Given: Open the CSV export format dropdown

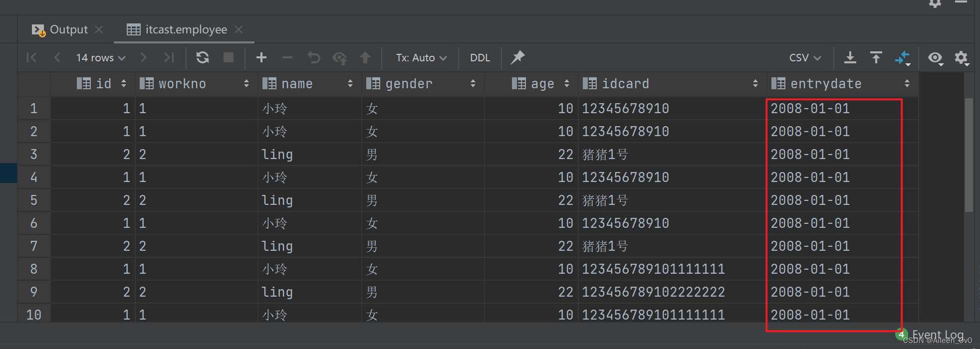Looking at the screenshot, I should pyautogui.click(x=805, y=58).
